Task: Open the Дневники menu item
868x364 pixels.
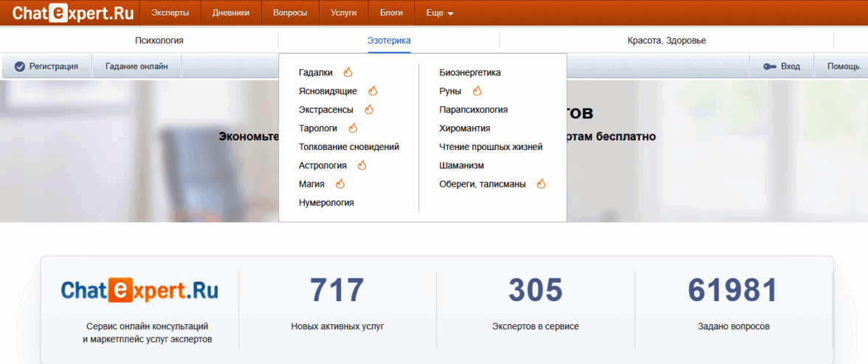Action: (x=231, y=13)
